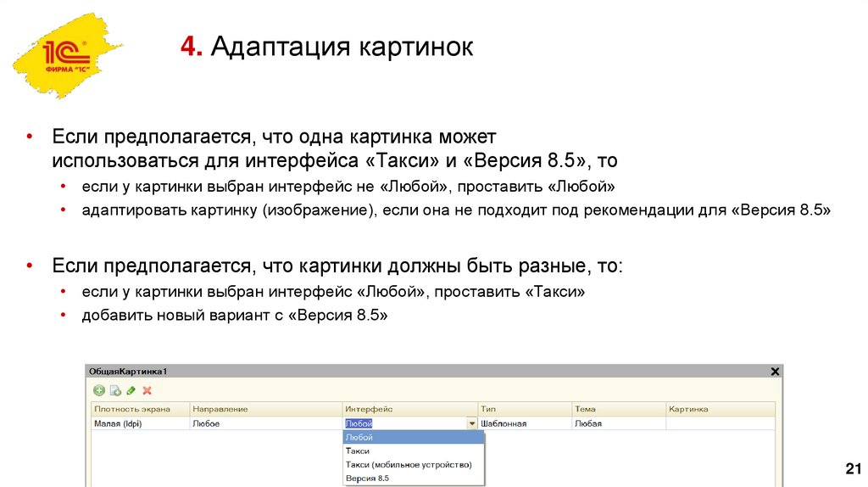Click the 'Тема' column header

(x=618, y=409)
